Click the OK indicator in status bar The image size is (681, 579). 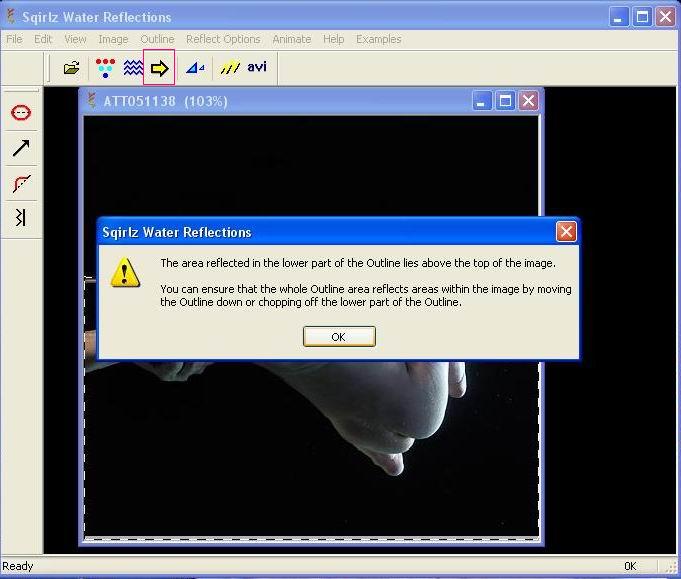[x=630, y=566]
